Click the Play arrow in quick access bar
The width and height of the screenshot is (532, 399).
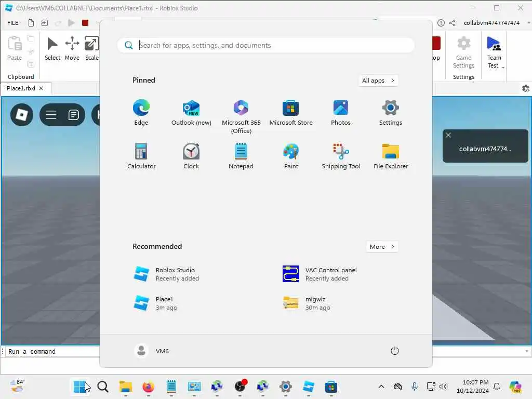(x=71, y=23)
